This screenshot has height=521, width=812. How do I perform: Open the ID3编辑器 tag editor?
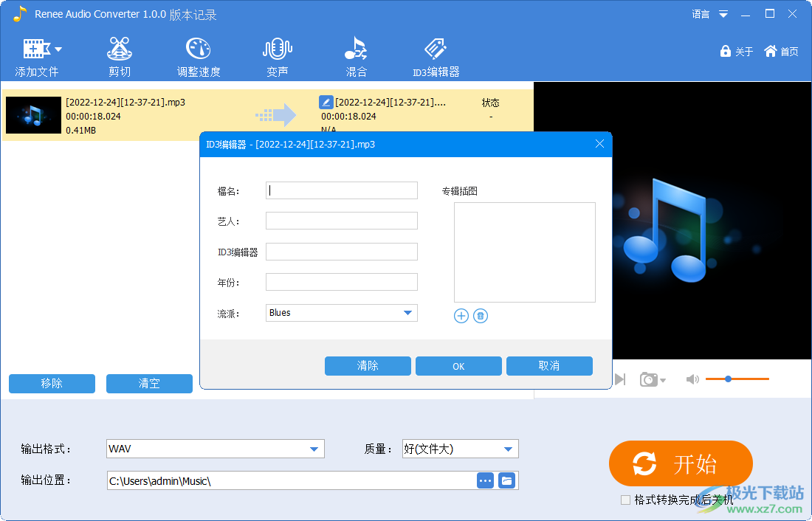435,53
